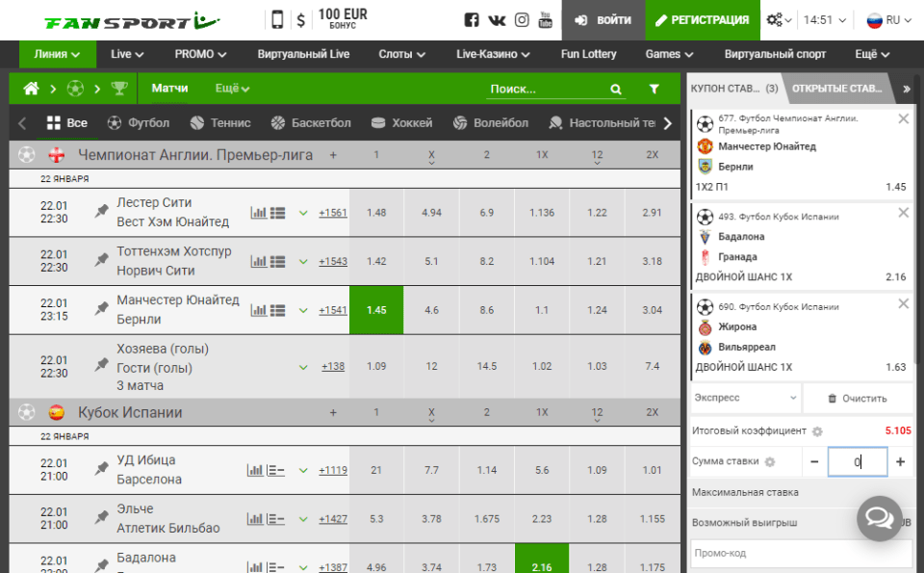Screen dimensions: 924x573
Task: Go to home via house icon
Action: click(31, 89)
